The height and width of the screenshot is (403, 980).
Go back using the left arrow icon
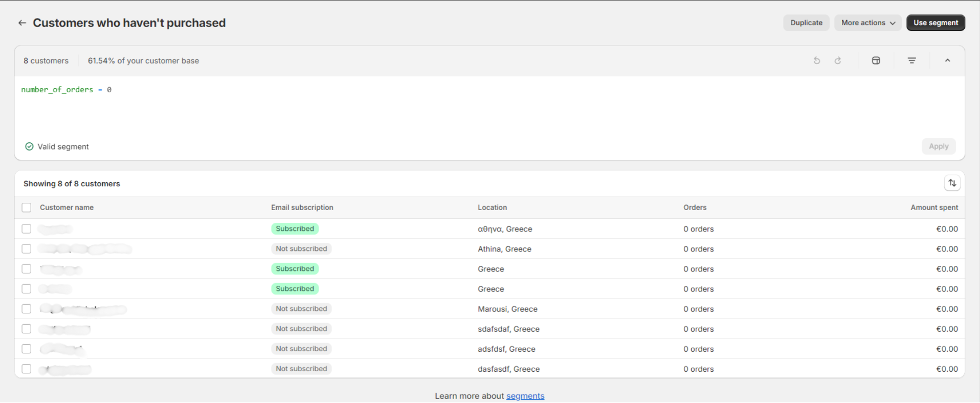tap(22, 23)
